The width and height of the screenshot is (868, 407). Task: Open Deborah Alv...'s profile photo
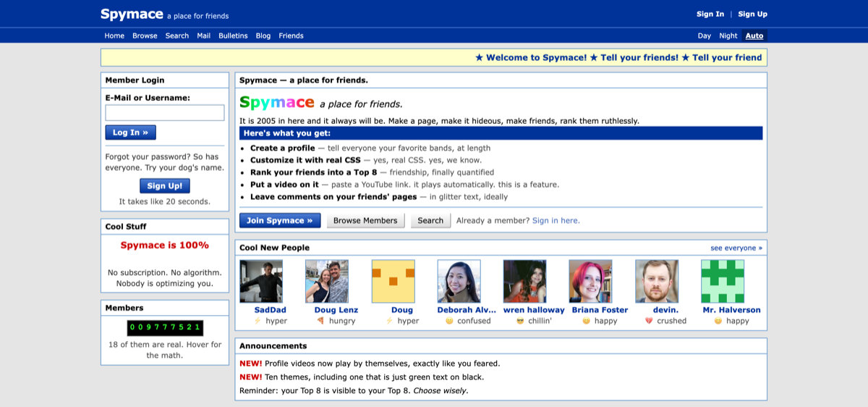point(459,281)
